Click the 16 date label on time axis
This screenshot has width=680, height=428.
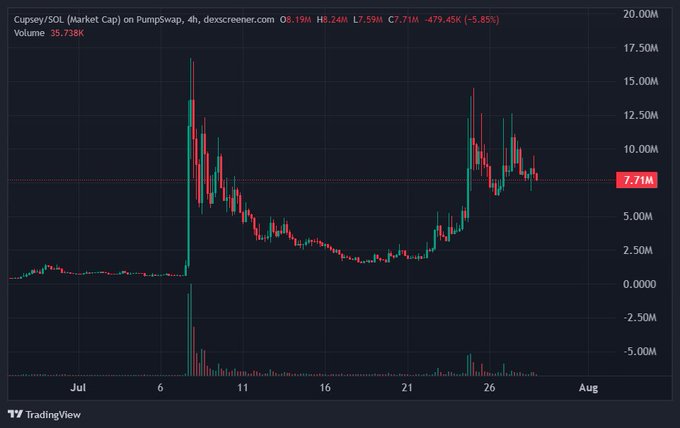325,387
